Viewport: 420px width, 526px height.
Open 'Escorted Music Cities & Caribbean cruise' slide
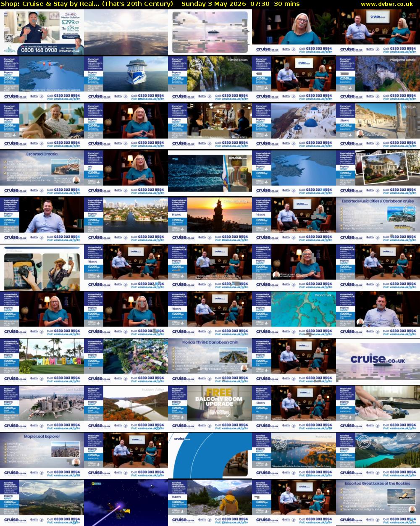pos(378,221)
